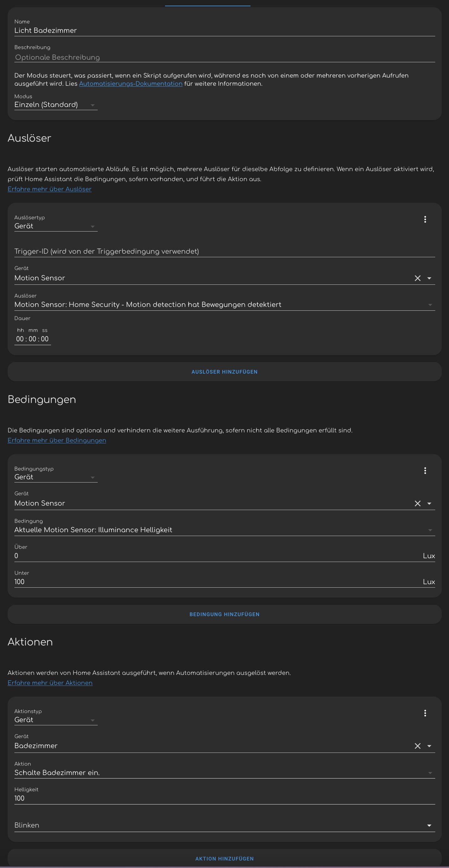449x868 pixels.
Task: Clear the Badezimmer device selection
Action: 417,746
